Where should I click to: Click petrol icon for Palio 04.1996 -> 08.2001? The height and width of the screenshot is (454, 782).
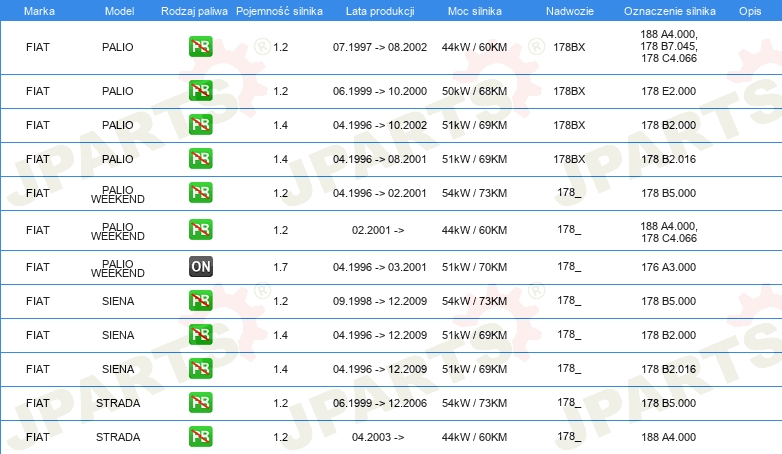[200, 159]
